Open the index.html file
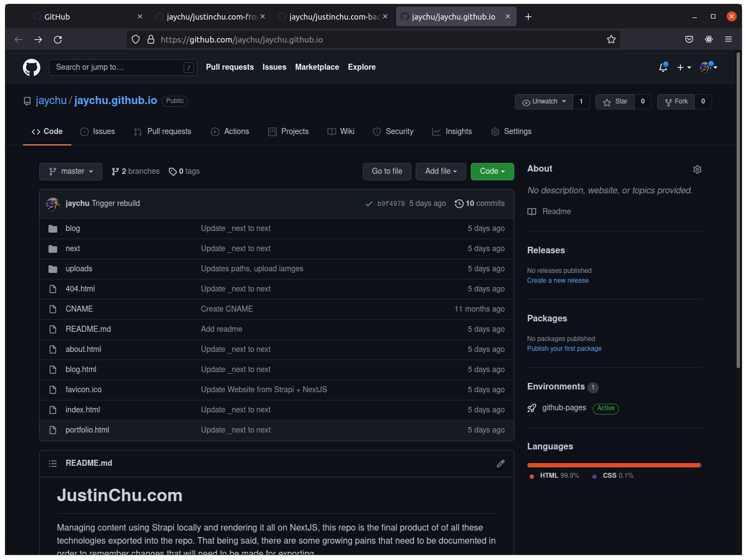 click(x=83, y=410)
